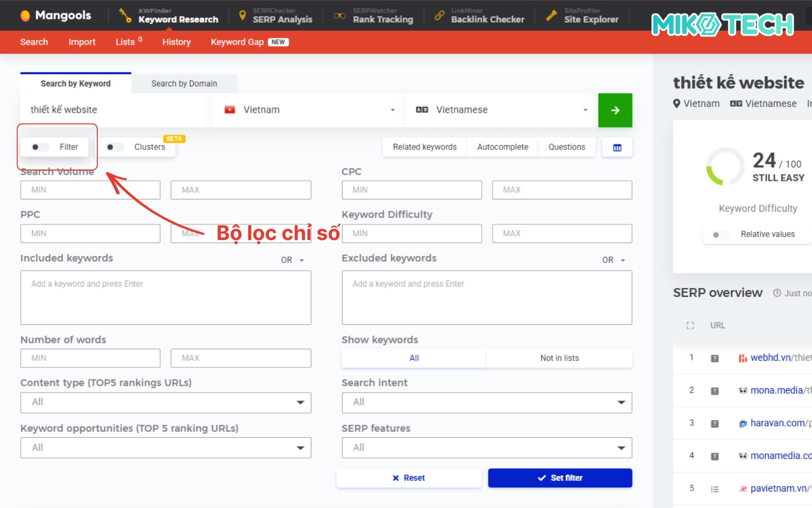
Task: Open the column settings table icon
Action: point(617,148)
